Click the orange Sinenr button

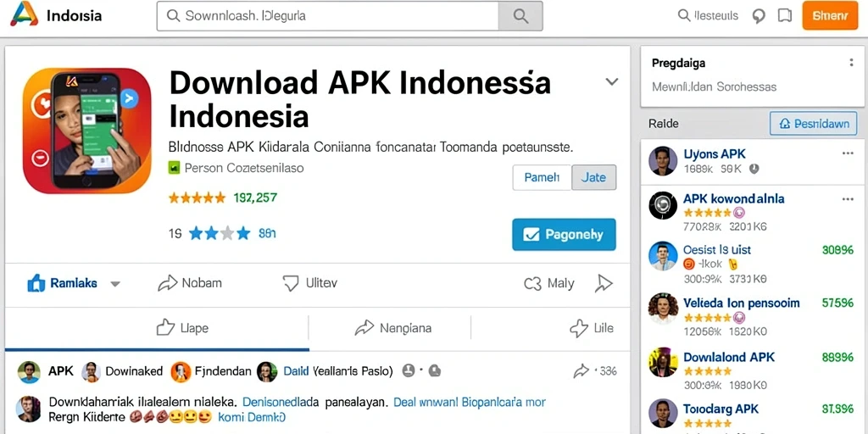(830, 15)
